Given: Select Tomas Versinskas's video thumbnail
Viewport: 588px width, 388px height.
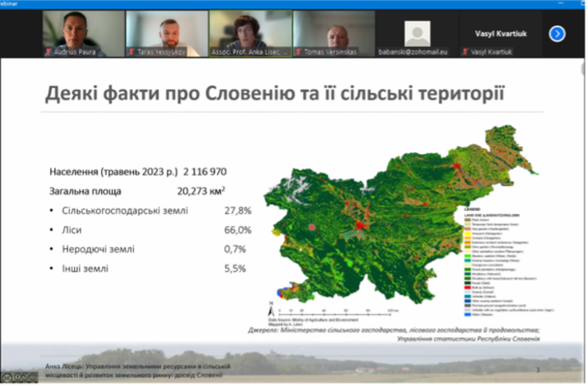Looking at the screenshot, I should pos(334,32).
